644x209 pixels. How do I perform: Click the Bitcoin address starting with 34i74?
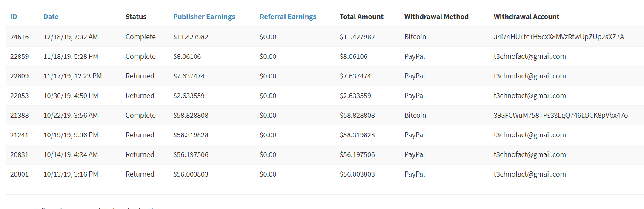click(x=558, y=37)
